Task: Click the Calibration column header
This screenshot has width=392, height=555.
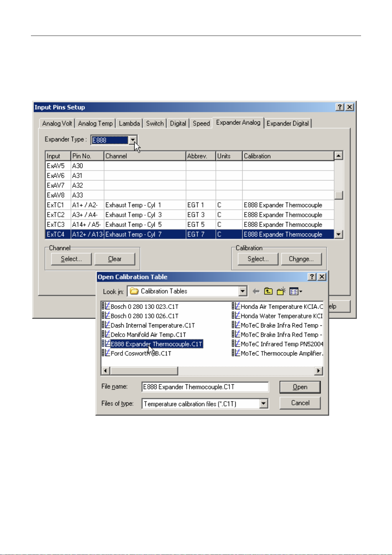Action: 288,156
